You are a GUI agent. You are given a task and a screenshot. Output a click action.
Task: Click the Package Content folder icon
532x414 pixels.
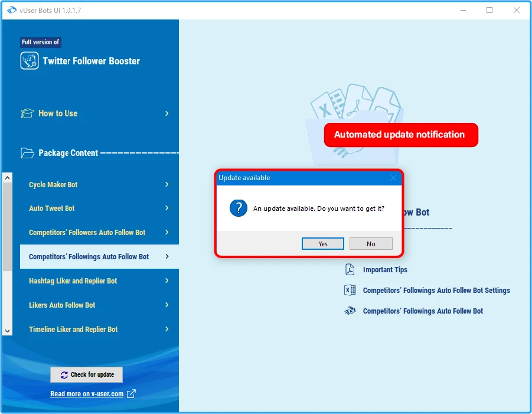(x=27, y=153)
